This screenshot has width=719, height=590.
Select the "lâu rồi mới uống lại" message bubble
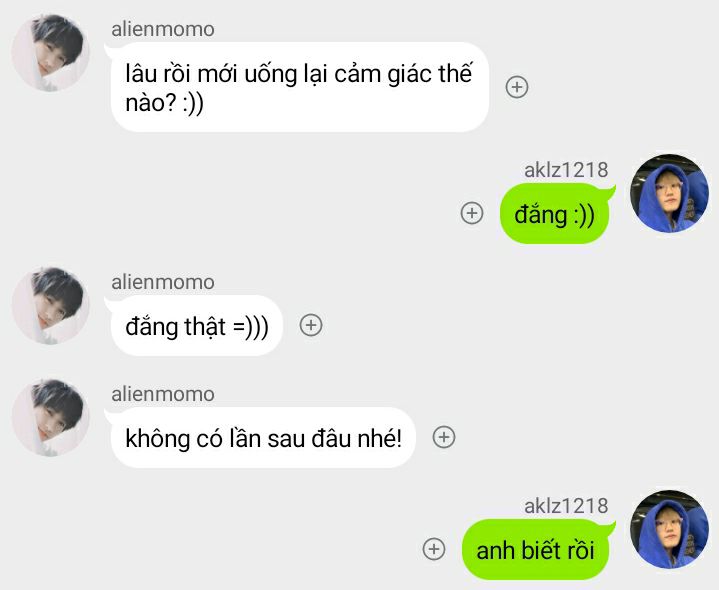pos(300,87)
